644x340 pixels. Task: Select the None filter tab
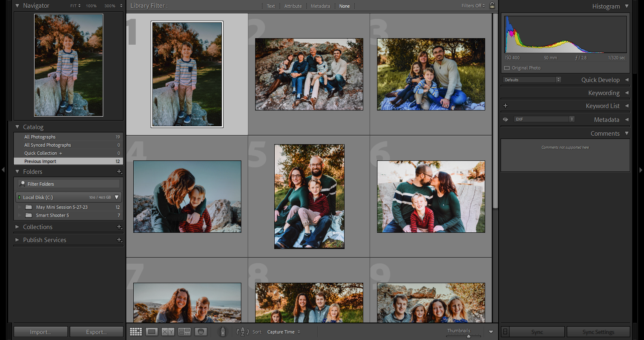[x=345, y=6]
